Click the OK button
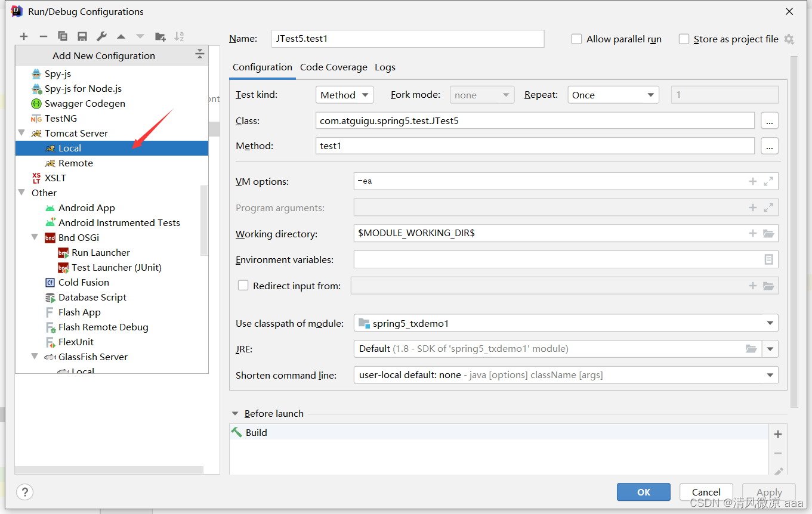The width and height of the screenshot is (812, 514). click(x=644, y=493)
